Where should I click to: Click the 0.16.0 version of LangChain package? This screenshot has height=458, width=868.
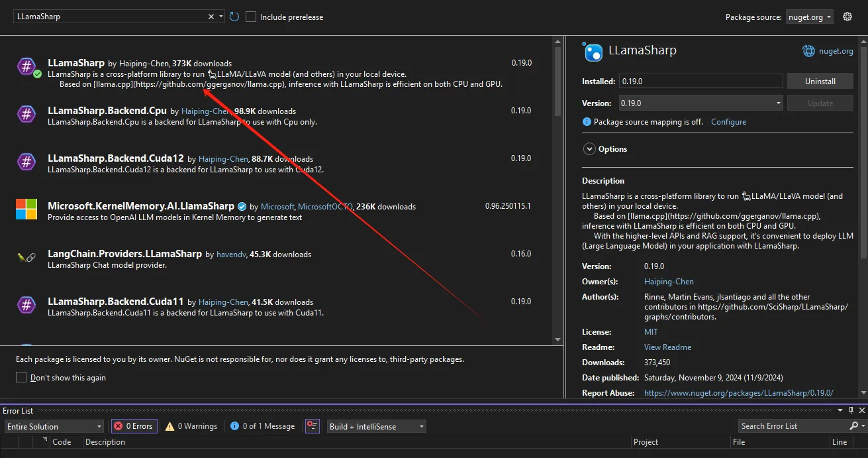(x=521, y=254)
